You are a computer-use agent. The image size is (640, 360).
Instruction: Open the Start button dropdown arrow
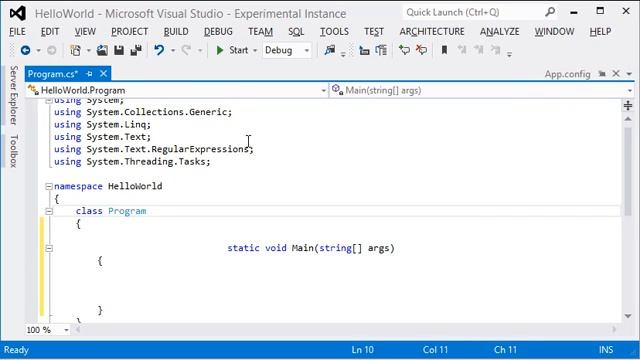[x=255, y=51]
